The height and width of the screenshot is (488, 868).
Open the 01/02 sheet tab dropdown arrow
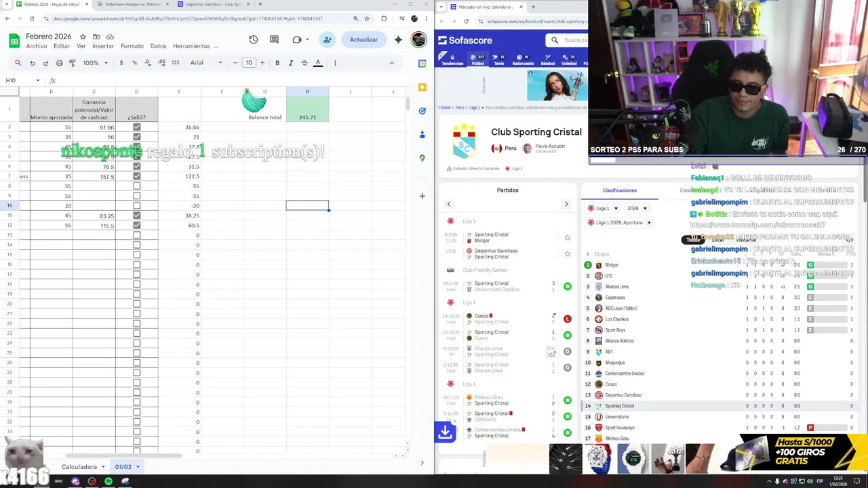138,467
